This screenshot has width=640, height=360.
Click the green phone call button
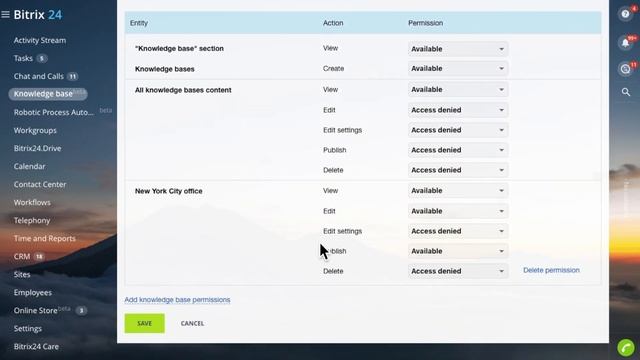pos(626,348)
